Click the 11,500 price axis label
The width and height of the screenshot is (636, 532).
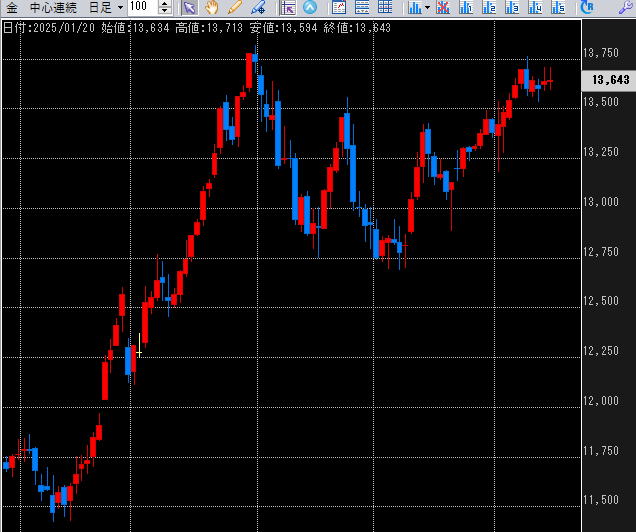pos(601,500)
